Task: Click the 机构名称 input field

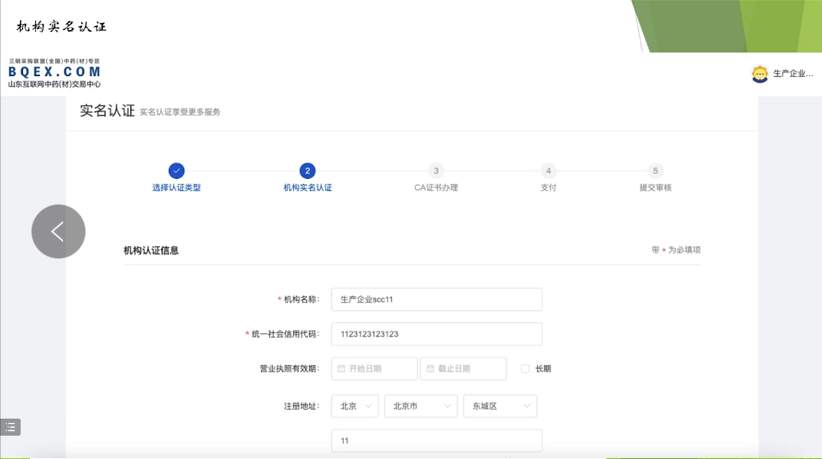Action: [x=436, y=299]
